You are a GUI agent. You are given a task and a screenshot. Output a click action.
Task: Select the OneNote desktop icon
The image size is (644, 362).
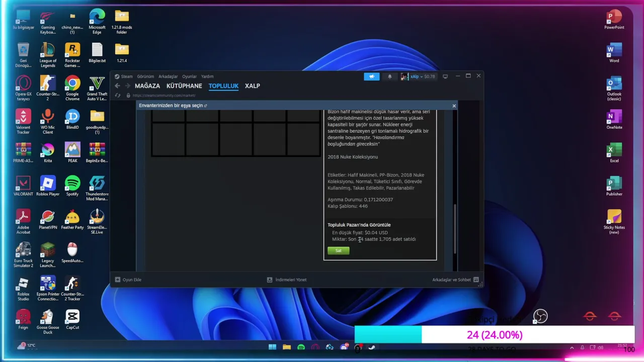614,119
